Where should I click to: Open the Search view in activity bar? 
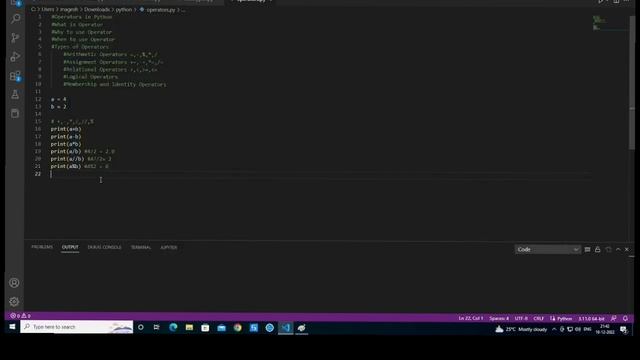coord(16,19)
